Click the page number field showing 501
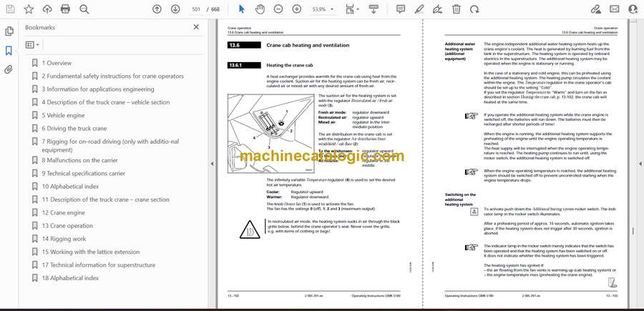 coord(196,9)
